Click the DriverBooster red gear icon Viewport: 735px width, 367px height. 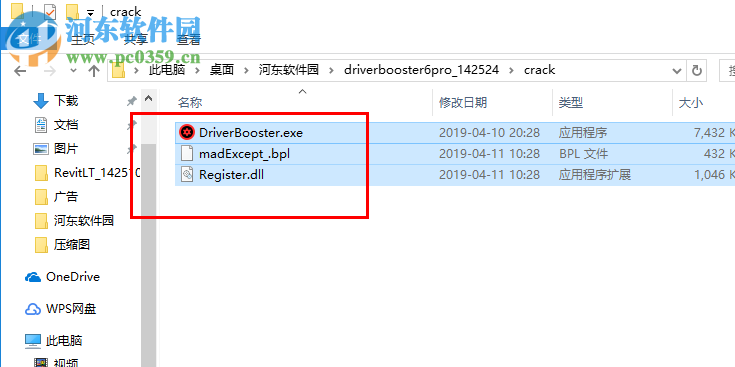click(x=187, y=133)
